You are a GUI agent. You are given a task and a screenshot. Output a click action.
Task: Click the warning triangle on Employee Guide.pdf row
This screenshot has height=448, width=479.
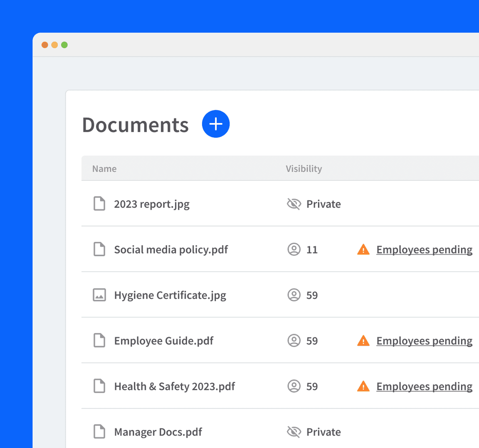[363, 340]
